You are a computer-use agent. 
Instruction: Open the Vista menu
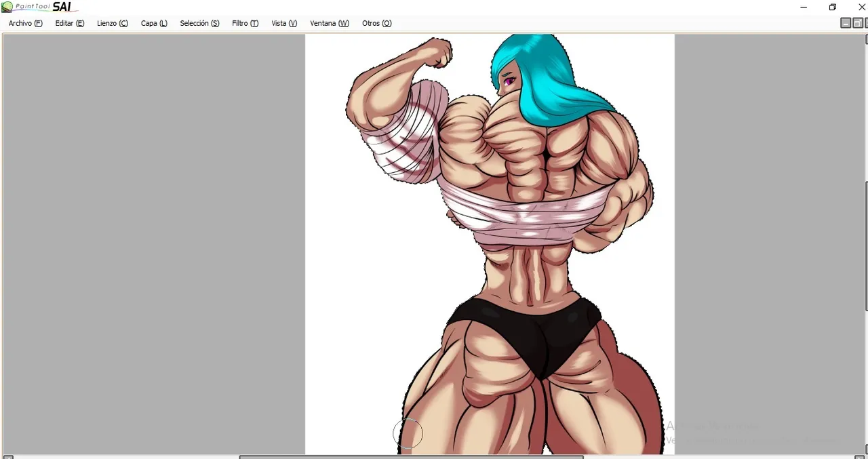point(284,23)
